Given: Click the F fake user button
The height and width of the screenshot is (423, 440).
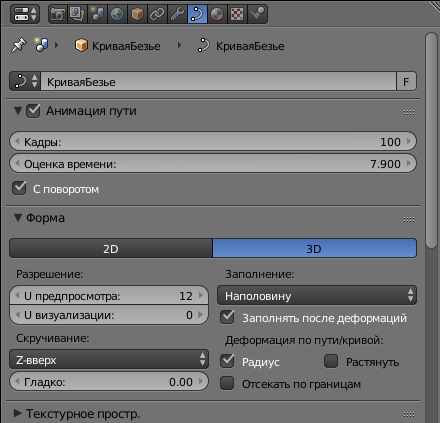Looking at the screenshot, I should 406,81.
